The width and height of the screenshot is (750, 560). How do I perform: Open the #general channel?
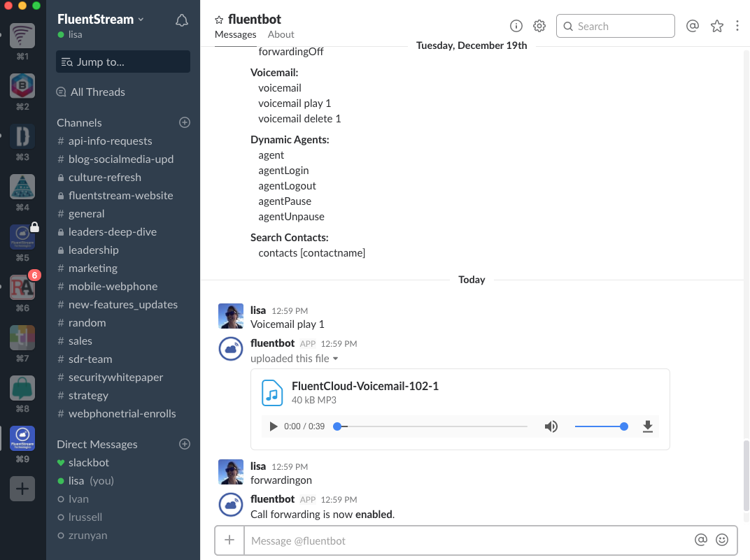click(86, 213)
